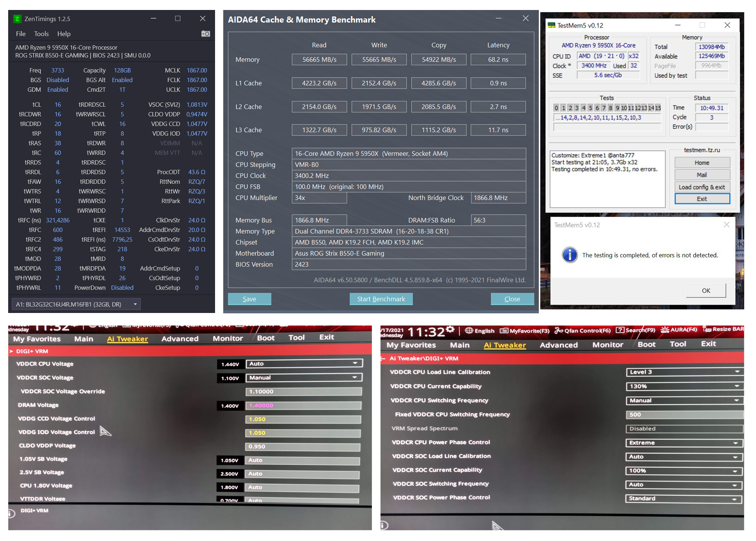This screenshot has height=541, width=756.
Task: Expand the DIGI+ VRM submenu entry
Action: (x=32, y=351)
